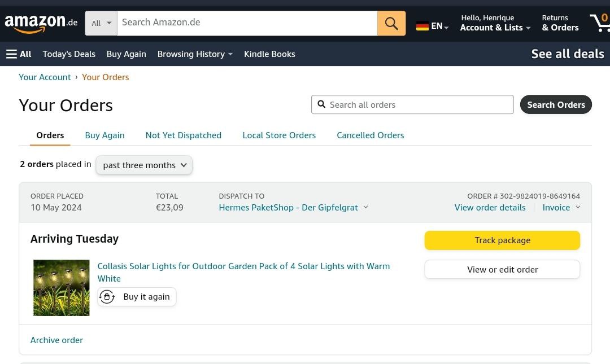
Task: Open Today's Deals in navigation bar
Action: (69, 54)
